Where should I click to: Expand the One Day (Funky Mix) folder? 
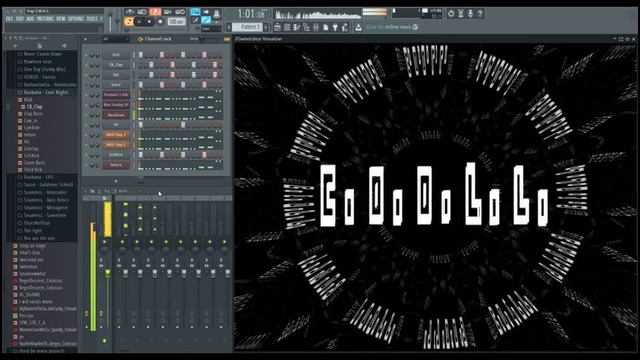(41, 69)
